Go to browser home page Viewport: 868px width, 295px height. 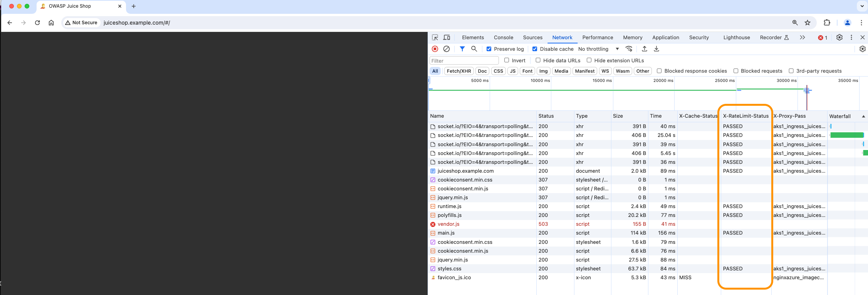pos(51,23)
